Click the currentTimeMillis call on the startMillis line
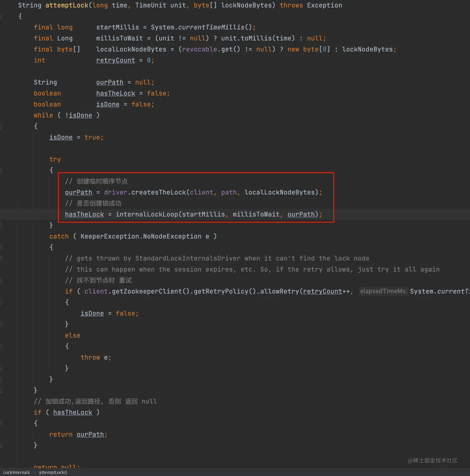Viewport: 470px width, 476px height. pos(211,27)
